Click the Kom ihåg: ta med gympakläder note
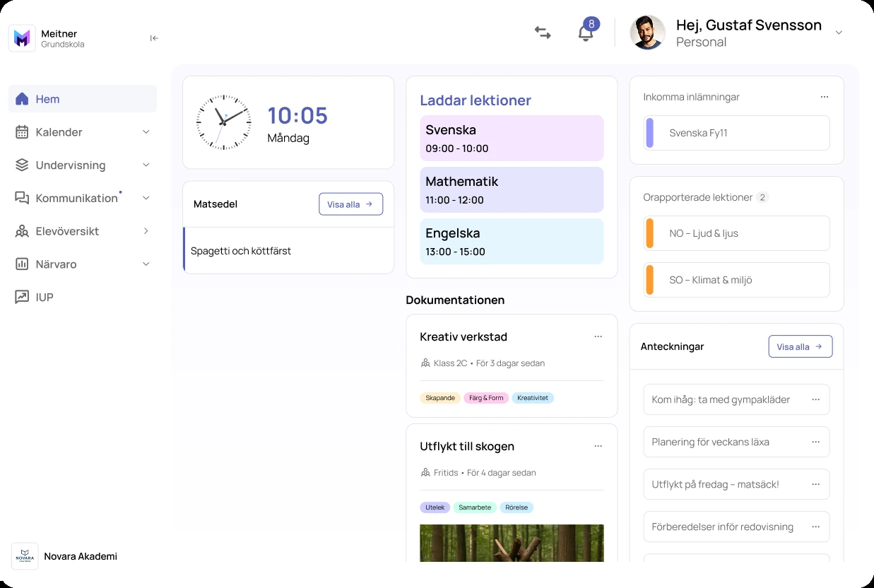874x588 pixels. click(736, 399)
